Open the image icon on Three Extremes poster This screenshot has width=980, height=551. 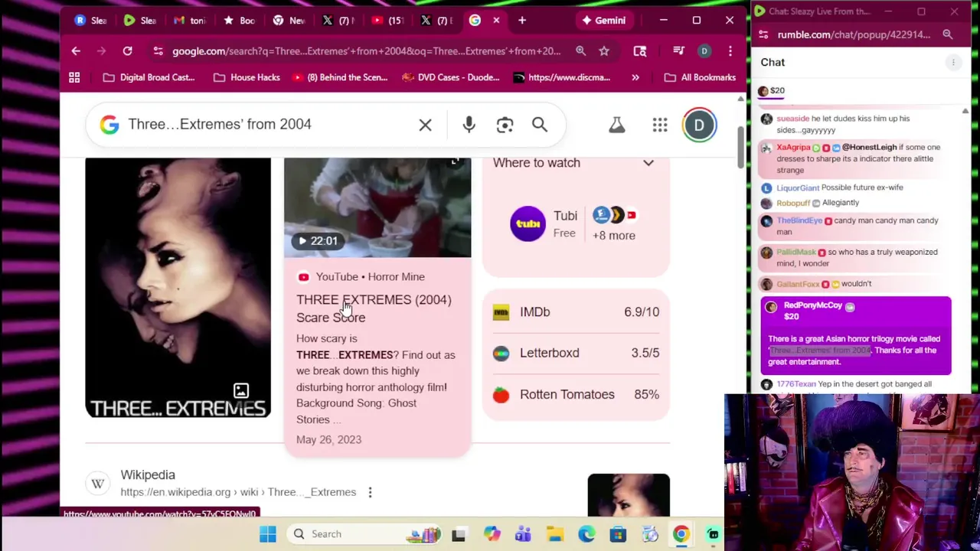tap(240, 391)
